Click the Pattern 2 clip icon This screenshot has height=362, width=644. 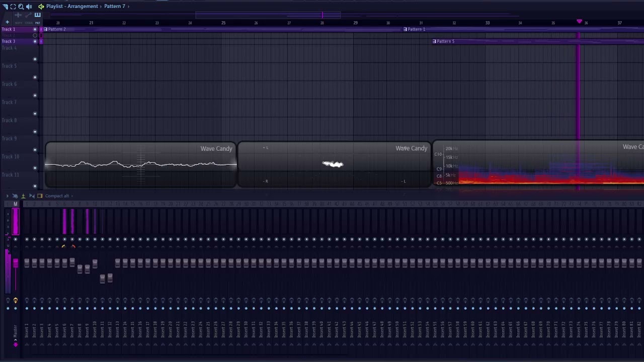tap(46, 29)
